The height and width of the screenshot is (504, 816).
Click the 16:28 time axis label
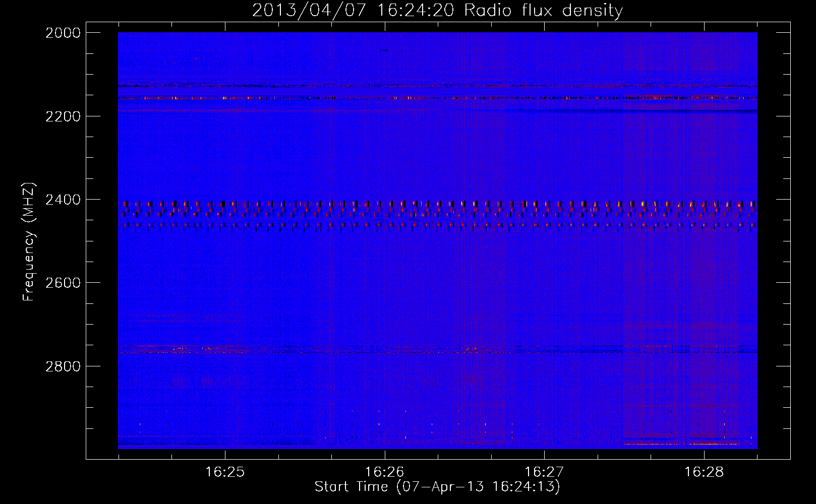coord(704,472)
